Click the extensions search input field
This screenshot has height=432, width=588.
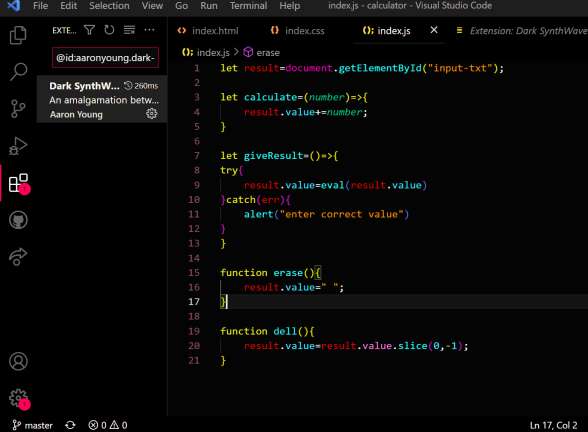tap(105, 58)
